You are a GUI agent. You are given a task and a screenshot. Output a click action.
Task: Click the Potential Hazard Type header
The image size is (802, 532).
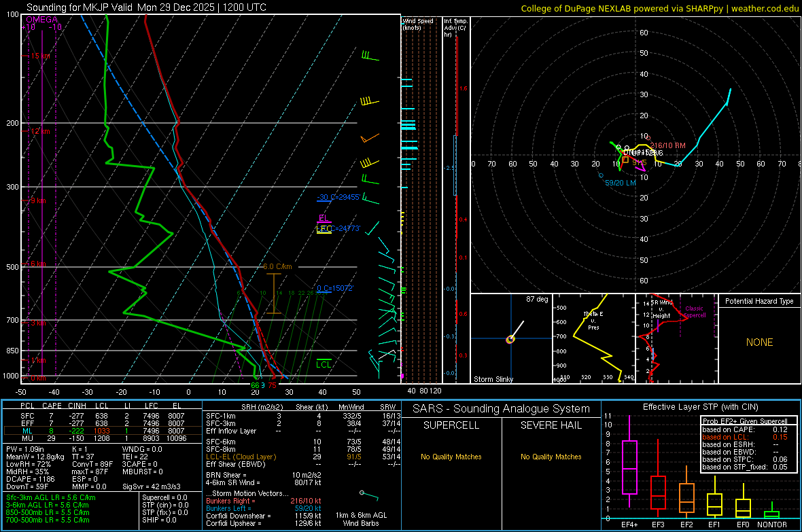759,301
